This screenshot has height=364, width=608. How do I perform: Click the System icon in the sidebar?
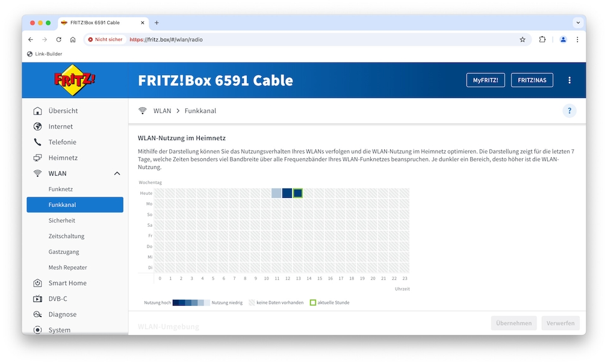point(37,330)
